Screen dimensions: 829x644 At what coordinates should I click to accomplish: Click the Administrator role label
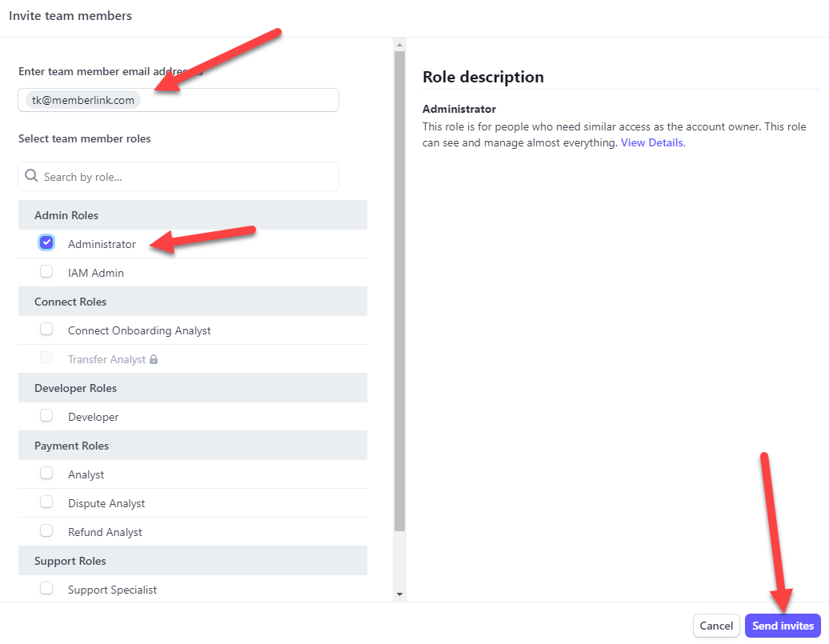pos(102,244)
